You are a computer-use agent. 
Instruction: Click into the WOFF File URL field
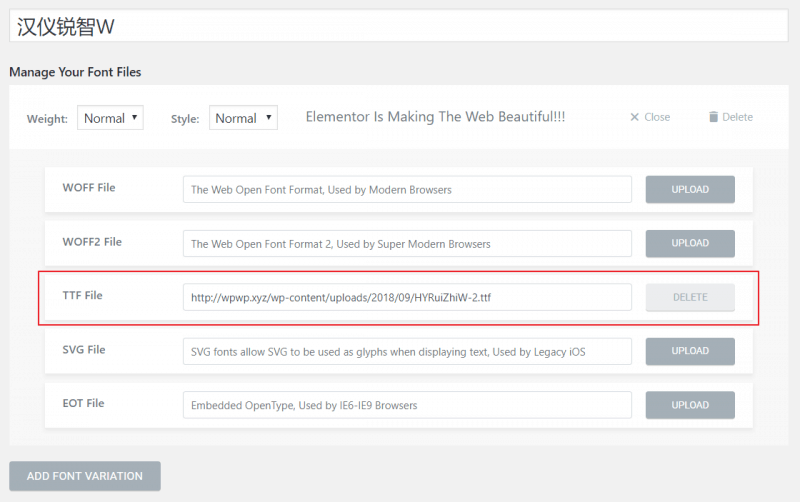click(407, 189)
